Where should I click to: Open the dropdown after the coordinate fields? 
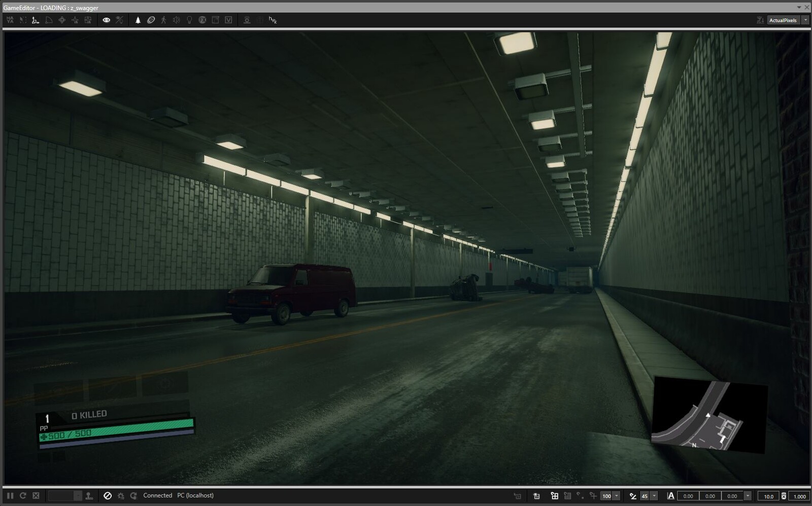pos(748,496)
